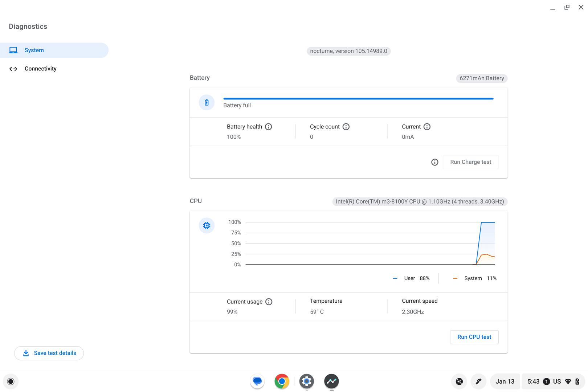The image size is (588, 392).
Task: Switch to the Connectivity tab
Action: click(40, 69)
